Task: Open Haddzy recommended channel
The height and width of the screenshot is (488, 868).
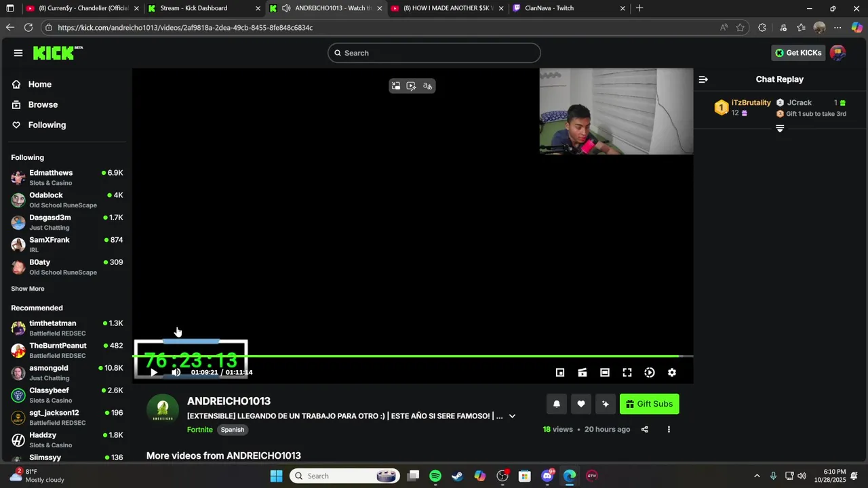Action: pyautogui.click(x=67, y=440)
